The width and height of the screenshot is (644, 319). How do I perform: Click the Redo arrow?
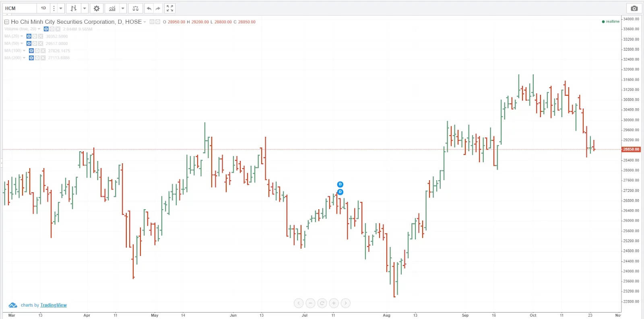tap(158, 8)
